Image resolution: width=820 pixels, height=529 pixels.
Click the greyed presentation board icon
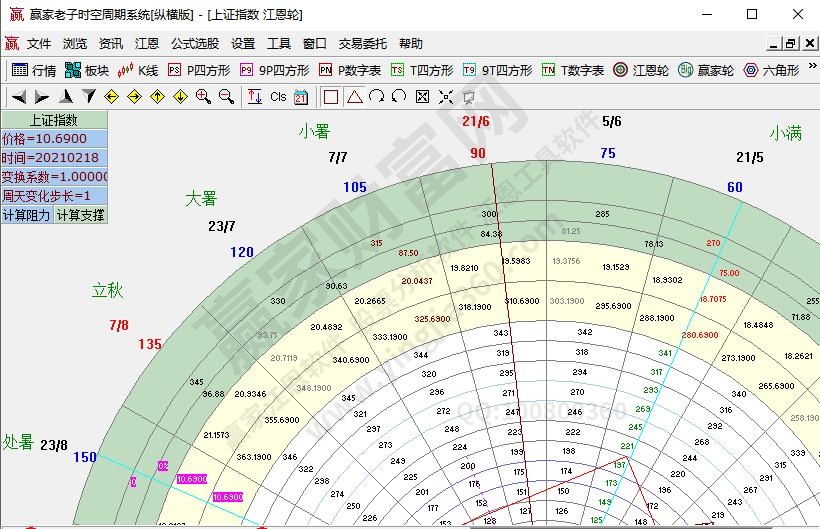(469, 97)
